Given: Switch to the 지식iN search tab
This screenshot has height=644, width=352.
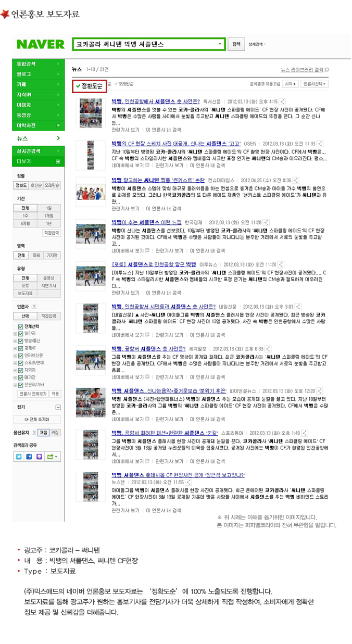Looking at the screenshot, I should pyautogui.click(x=37, y=94).
